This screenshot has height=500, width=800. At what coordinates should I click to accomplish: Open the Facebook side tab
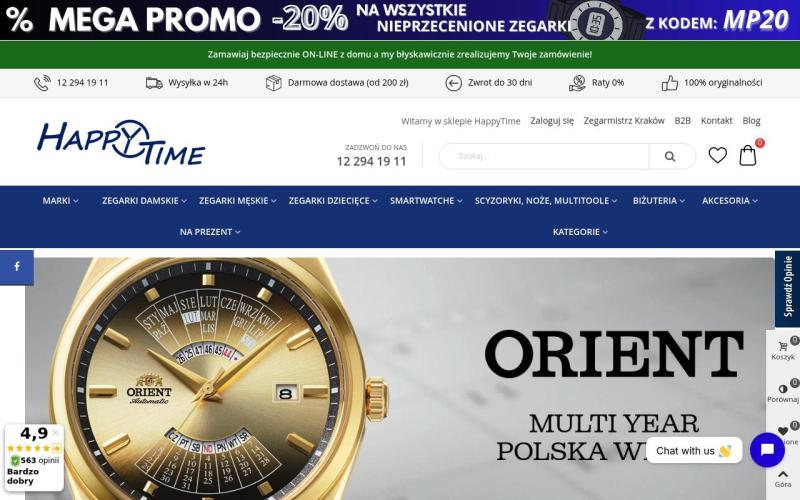[17, 267]
